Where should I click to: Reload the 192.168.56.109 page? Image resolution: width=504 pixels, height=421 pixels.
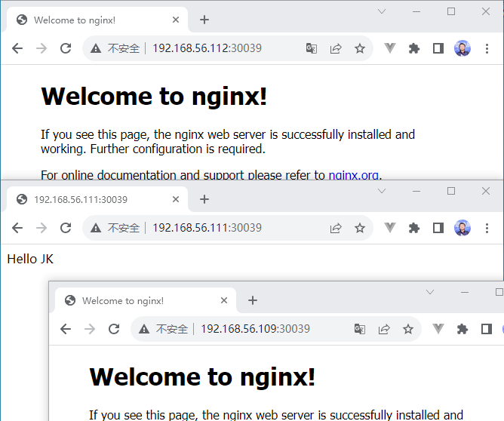pos(114,329)
